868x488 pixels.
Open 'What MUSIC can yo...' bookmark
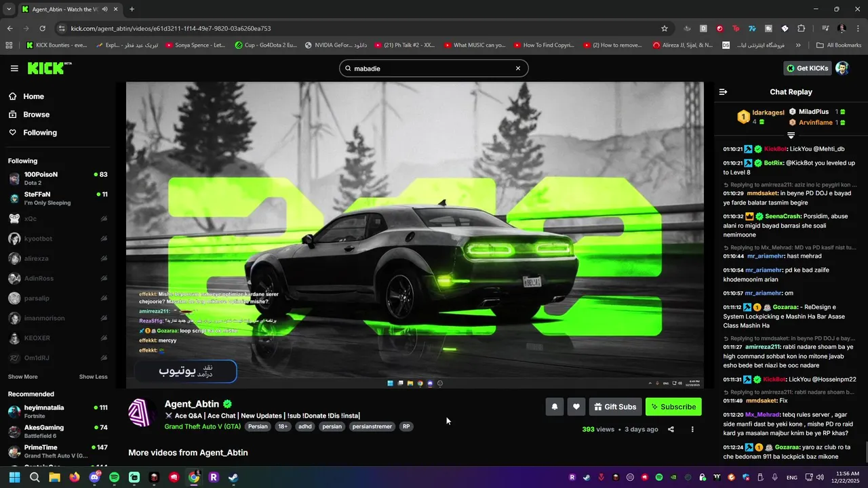click(475, 45)
